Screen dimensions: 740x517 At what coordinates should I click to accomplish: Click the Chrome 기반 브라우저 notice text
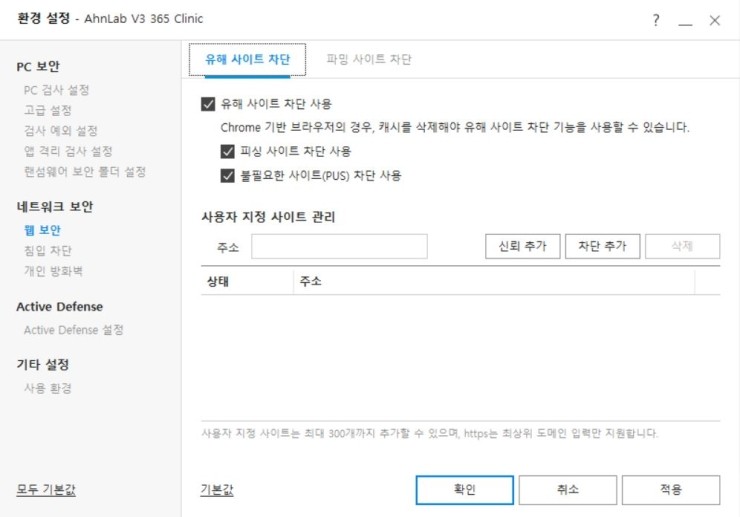click(x=455, y=127)
